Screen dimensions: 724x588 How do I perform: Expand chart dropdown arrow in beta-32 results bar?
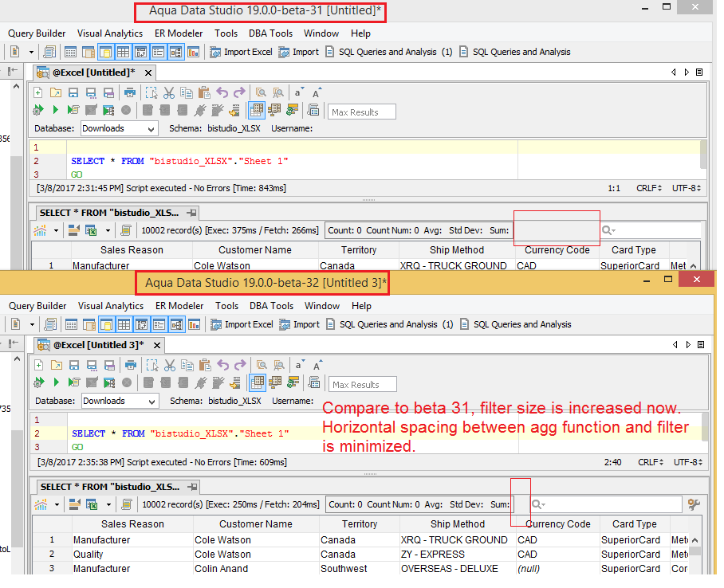click(x=57, y=504)
